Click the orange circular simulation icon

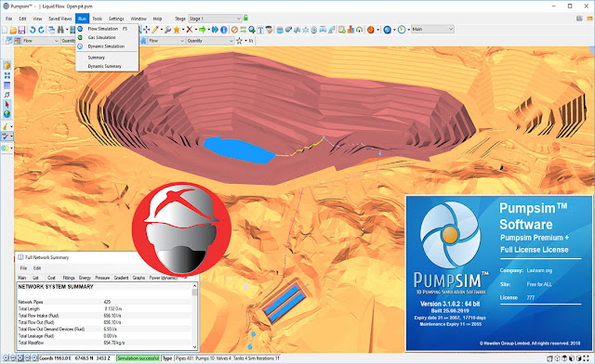pyautogui.click(x=371, y=30)
